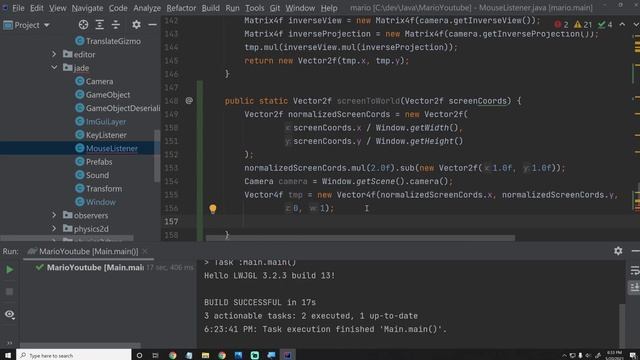The height and width of the screenshot is (360, 640).
Task: Select the Camera class in tree
Action: tap(99, 81)
